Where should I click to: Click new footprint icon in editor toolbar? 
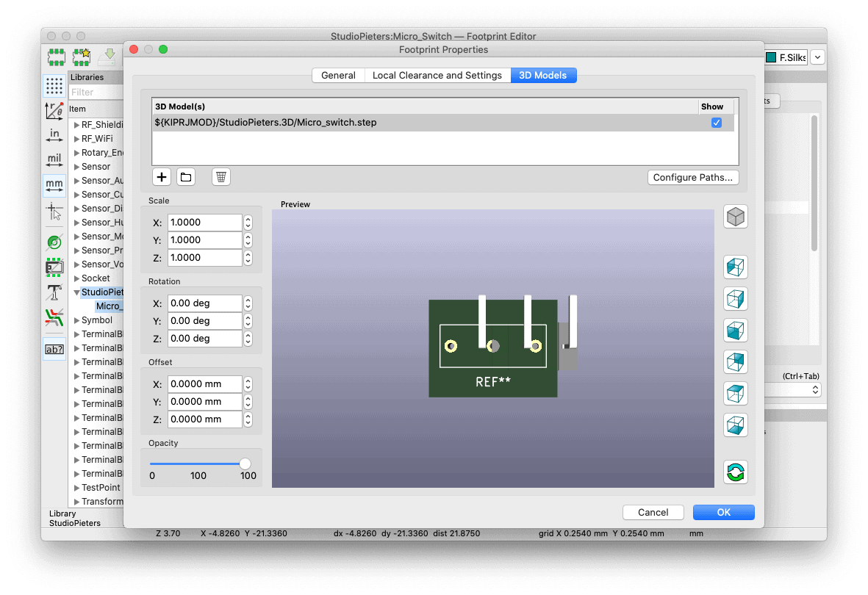[x=56, y=57]
